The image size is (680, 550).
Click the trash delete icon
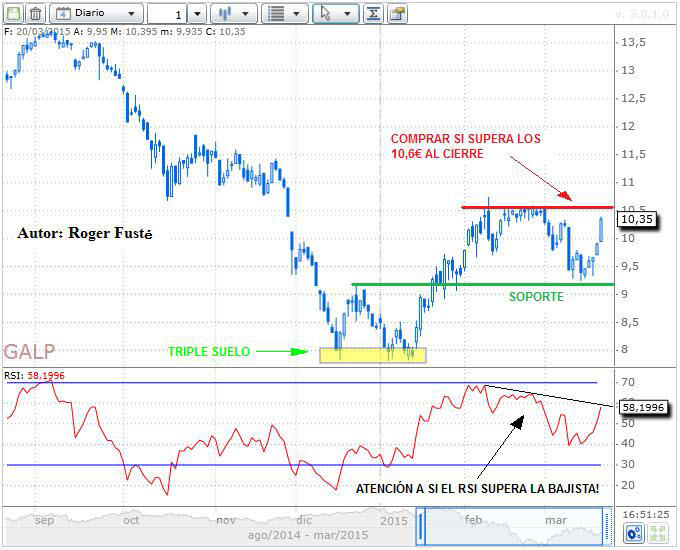pos(35,14)
